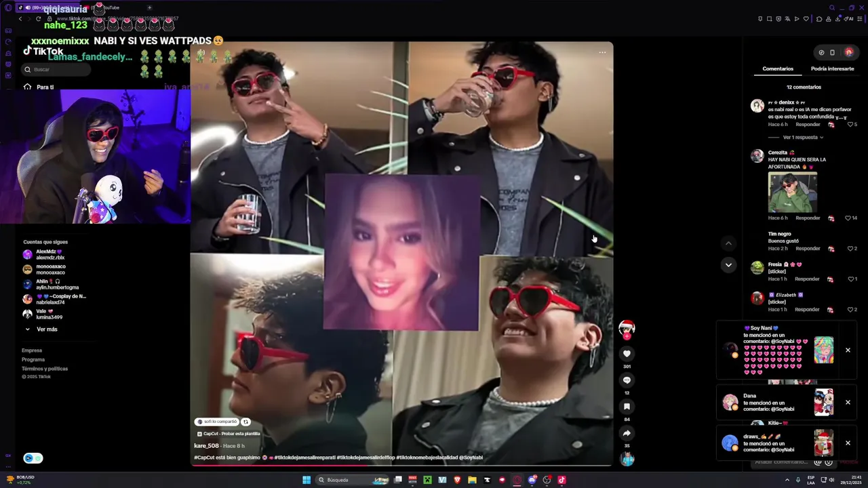The image size is (868, 488).
Task: Like Fresia's sticker comment
Action: point(850,279)
